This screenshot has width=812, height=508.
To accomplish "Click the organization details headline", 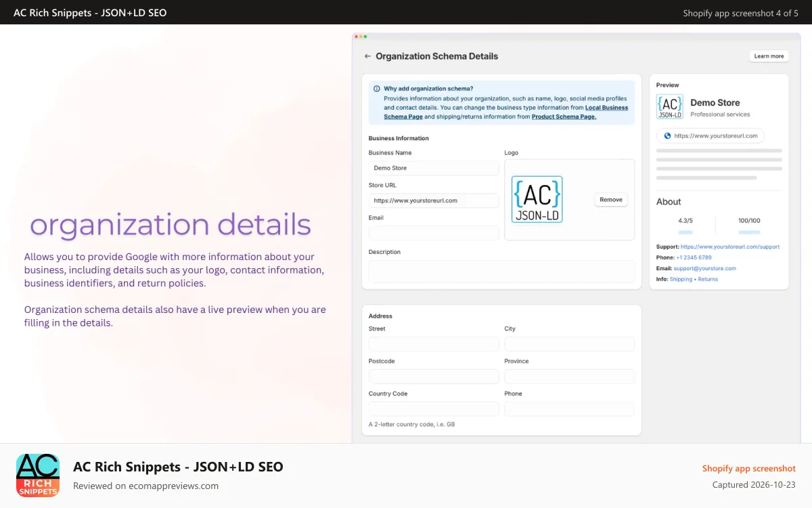I will (171, 225).
